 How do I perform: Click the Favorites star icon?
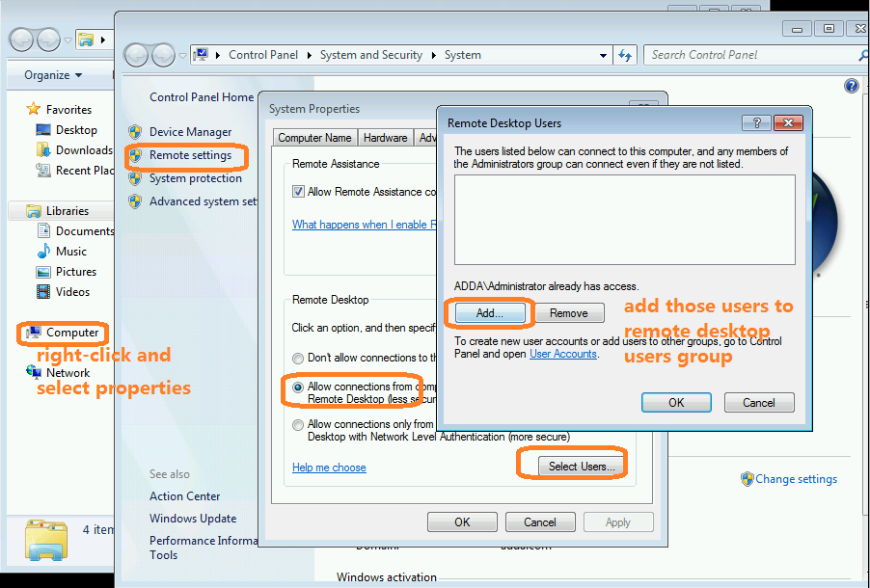(x=34, y=110)
